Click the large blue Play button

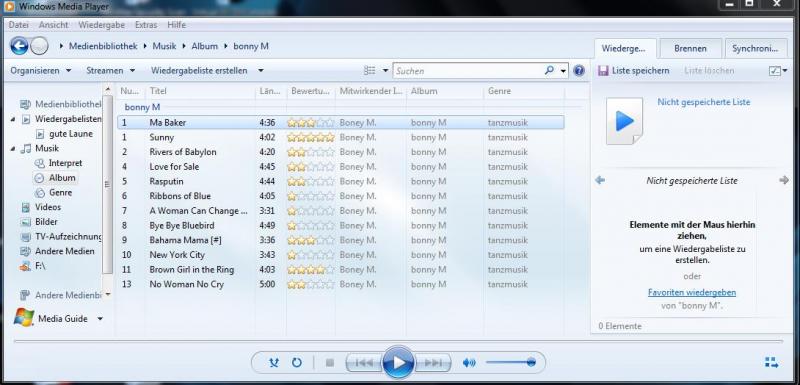click(398, 363)
